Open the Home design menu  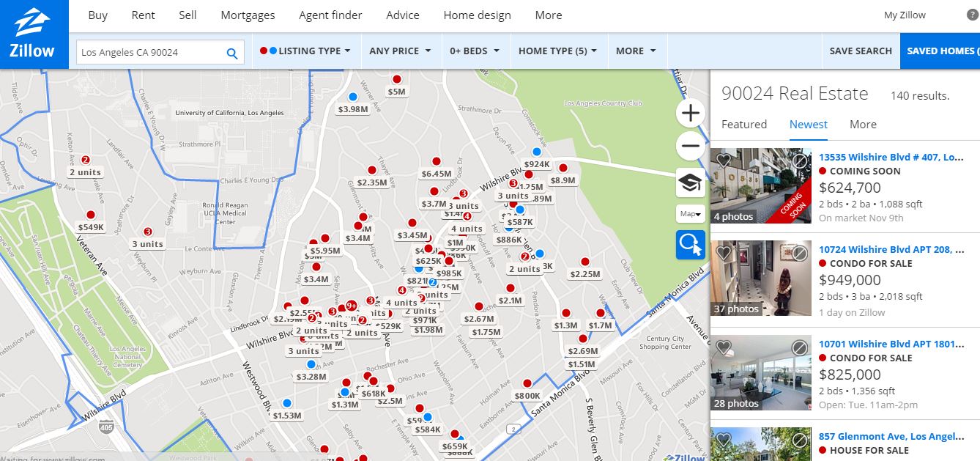click(x=478, y=15)
